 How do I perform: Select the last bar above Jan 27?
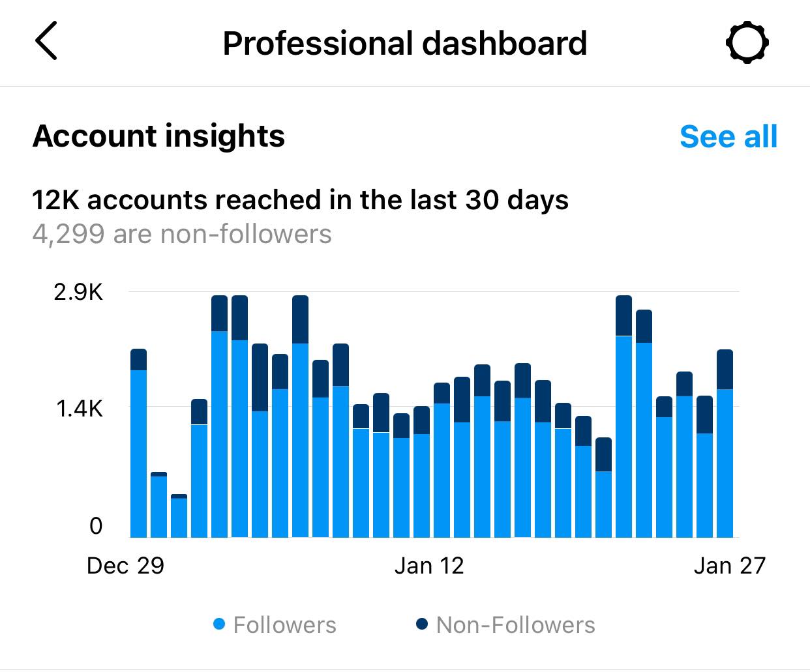click(x=725, y=443)
